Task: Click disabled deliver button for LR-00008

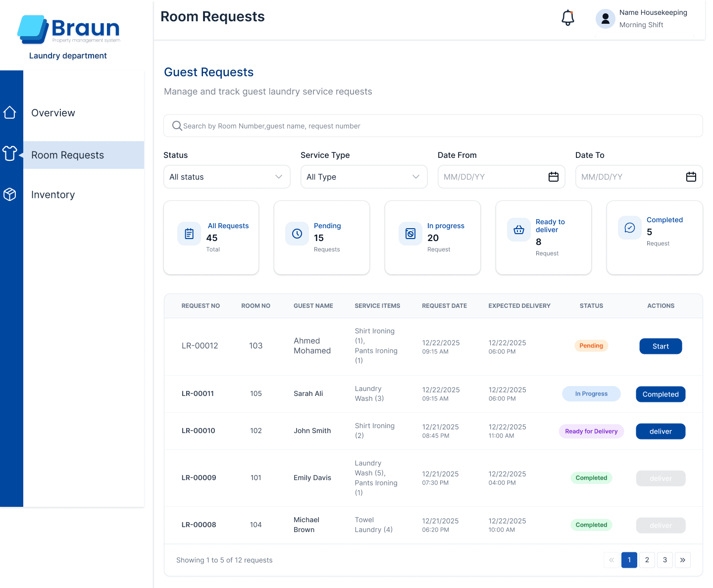Action: pos(661,525)
